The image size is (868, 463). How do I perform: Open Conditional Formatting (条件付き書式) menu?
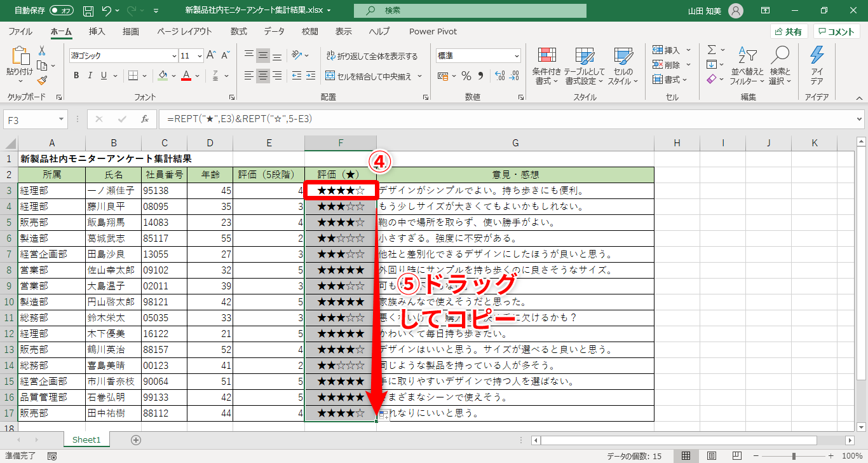tap(547, 66)
